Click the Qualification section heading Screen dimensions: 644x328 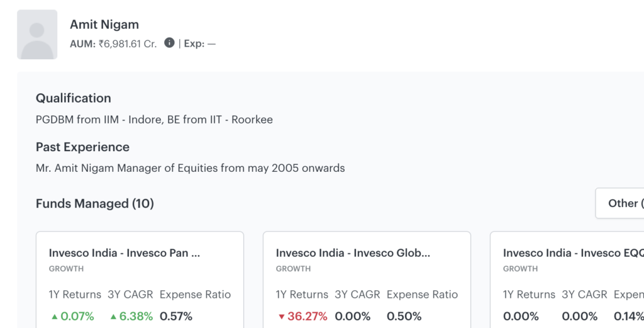click(73, 98)
